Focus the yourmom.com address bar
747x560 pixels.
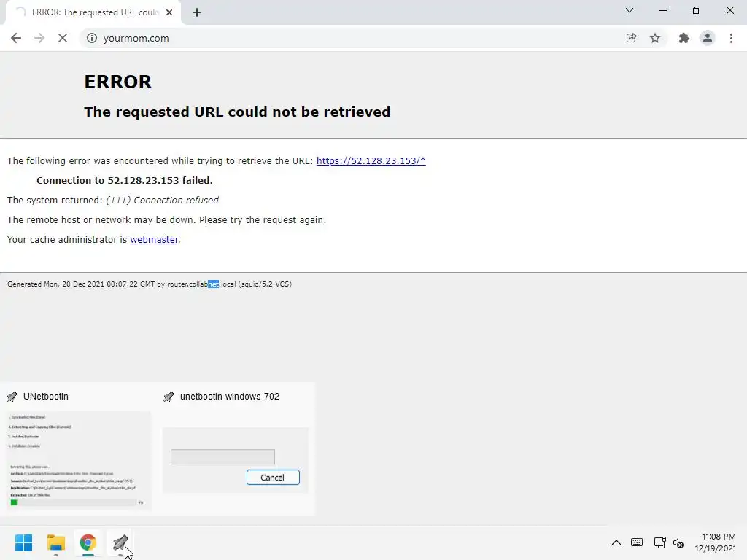pos(352,38)
